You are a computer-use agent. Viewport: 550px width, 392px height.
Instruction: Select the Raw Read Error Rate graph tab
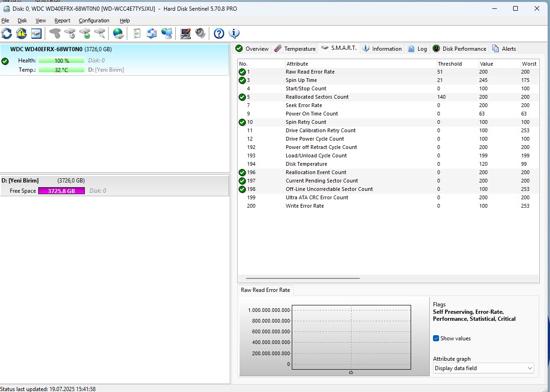(266, 290)
